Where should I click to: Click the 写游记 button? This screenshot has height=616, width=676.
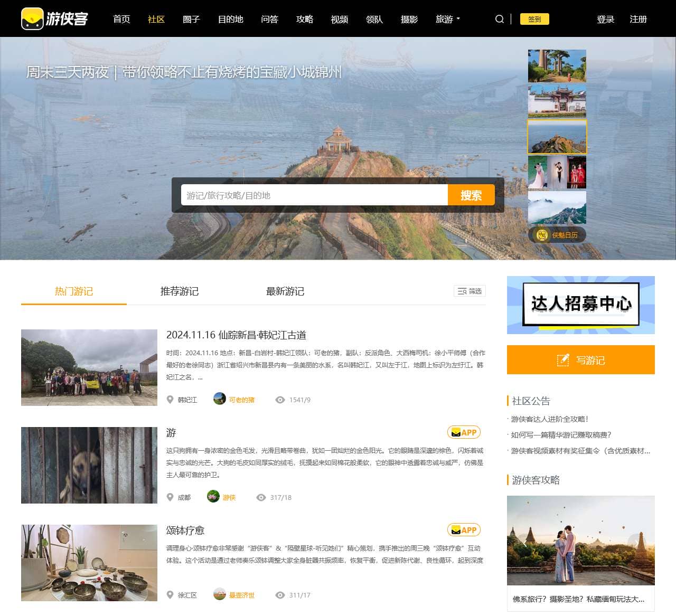[x=580, y=360]
